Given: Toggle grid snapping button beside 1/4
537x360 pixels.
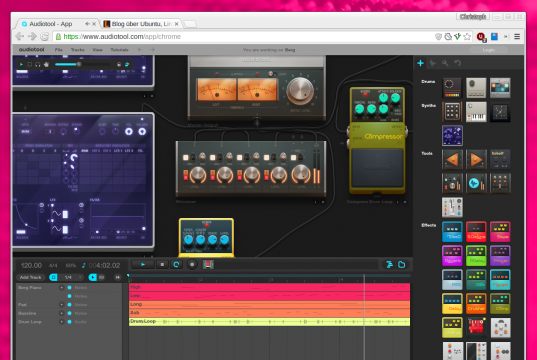Looking at the screenshot, I should pos(53,277).
